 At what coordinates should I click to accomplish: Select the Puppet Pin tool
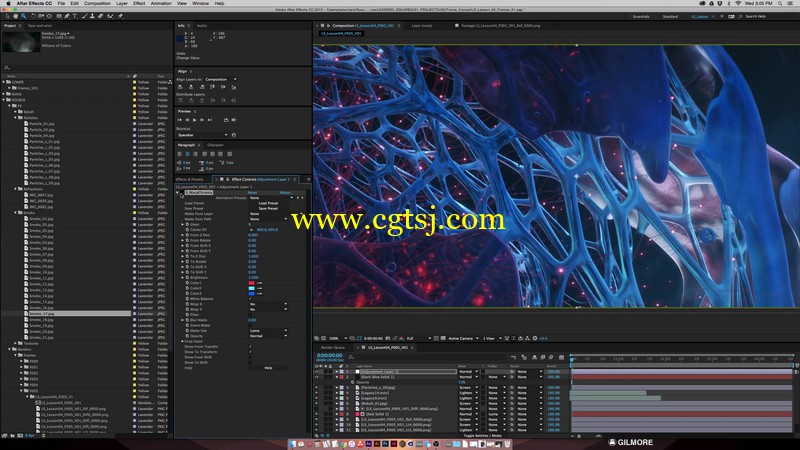tap(120, 16)
